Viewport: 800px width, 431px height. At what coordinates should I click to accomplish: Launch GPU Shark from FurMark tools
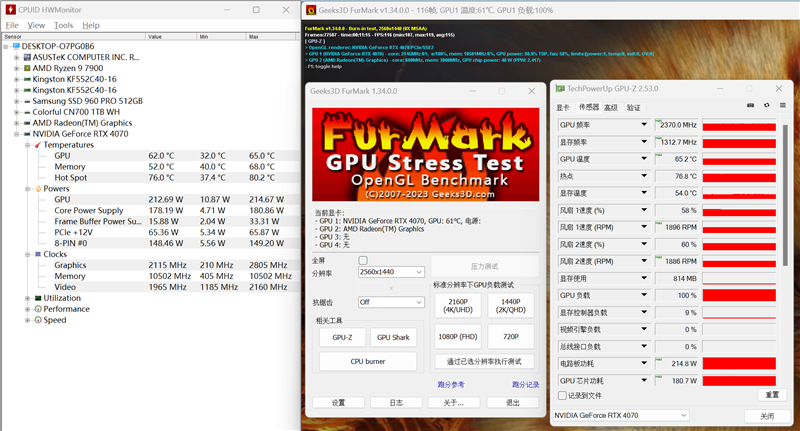pyautogui.click(x=393, y=338)
